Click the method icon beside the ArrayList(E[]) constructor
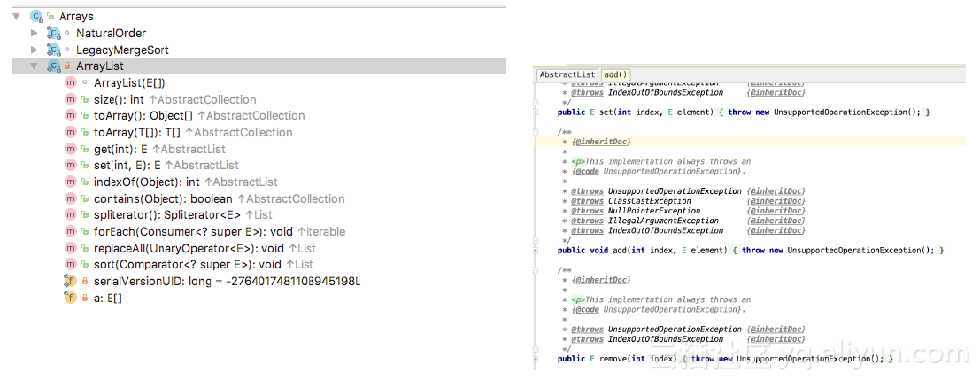This screenshot has height=380, width=980. [71, 82]
